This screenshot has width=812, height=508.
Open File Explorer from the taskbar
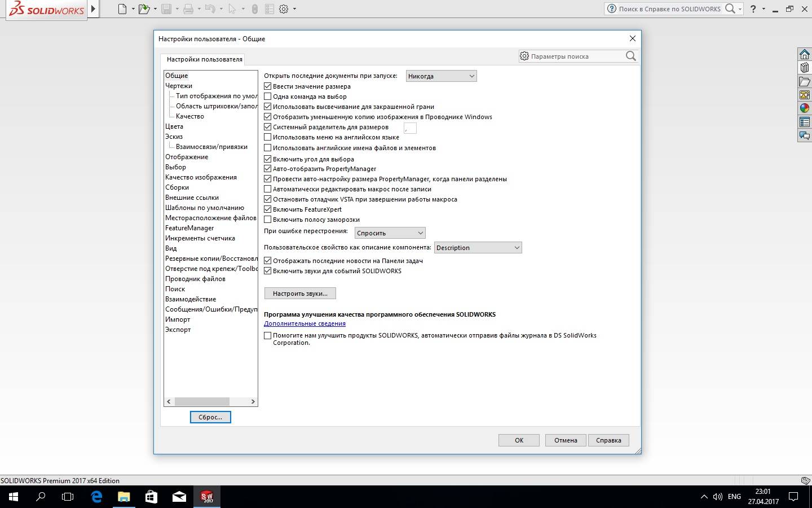124,497
